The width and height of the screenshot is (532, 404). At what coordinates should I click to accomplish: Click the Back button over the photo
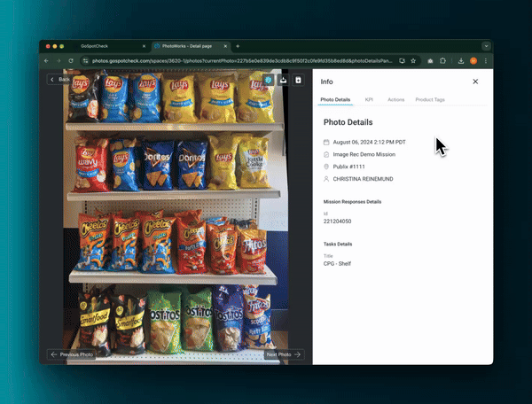click(x=59, y=80)
